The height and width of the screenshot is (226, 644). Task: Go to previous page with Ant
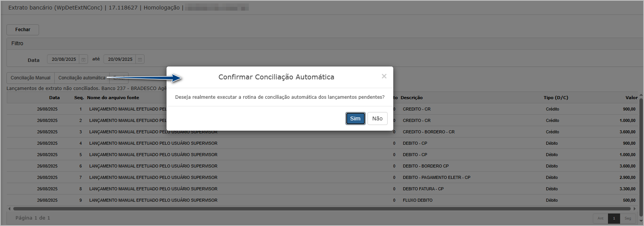600,218
